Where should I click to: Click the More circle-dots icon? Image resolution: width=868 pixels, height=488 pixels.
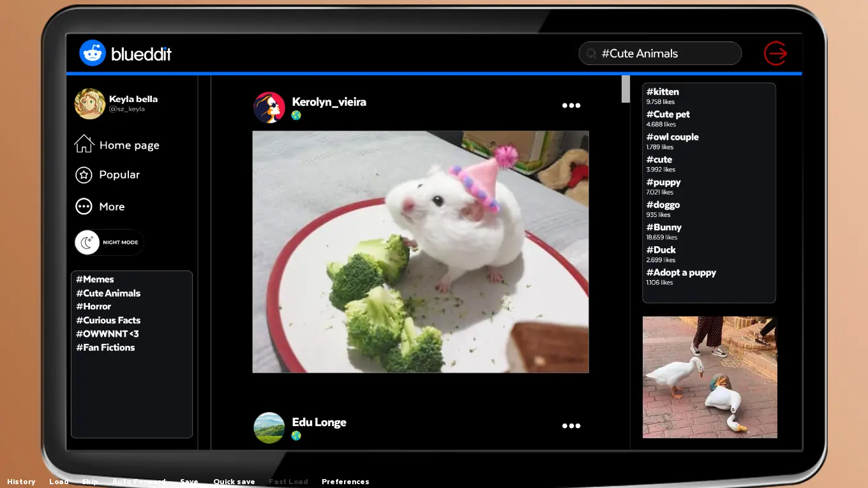point(84,207)
